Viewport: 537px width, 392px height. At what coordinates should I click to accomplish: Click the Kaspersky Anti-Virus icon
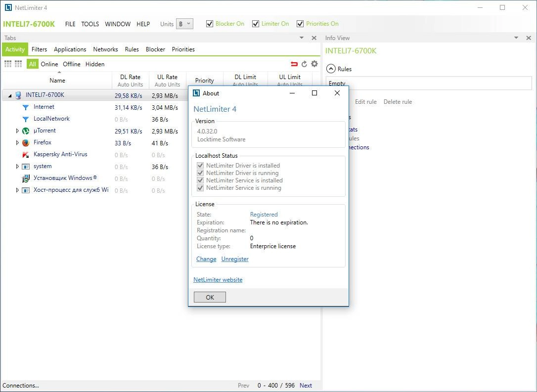click(26, 155)
